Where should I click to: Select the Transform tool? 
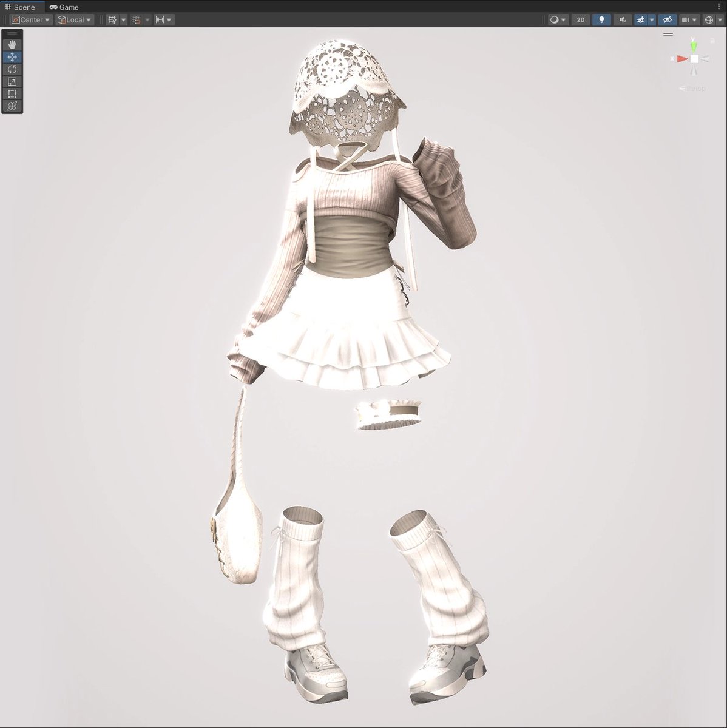pyautogui.click(x=12, y=106)
